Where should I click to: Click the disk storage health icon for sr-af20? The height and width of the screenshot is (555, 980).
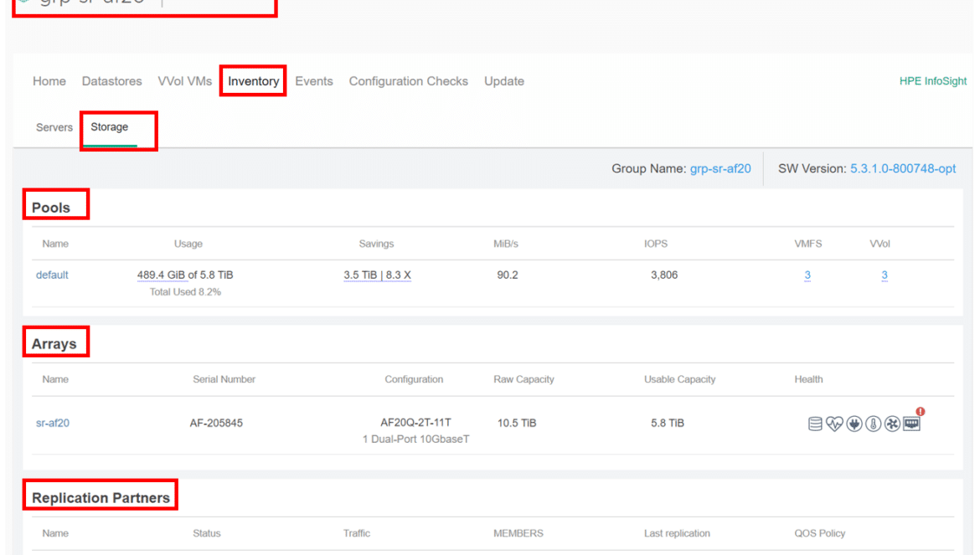(815, 424)
